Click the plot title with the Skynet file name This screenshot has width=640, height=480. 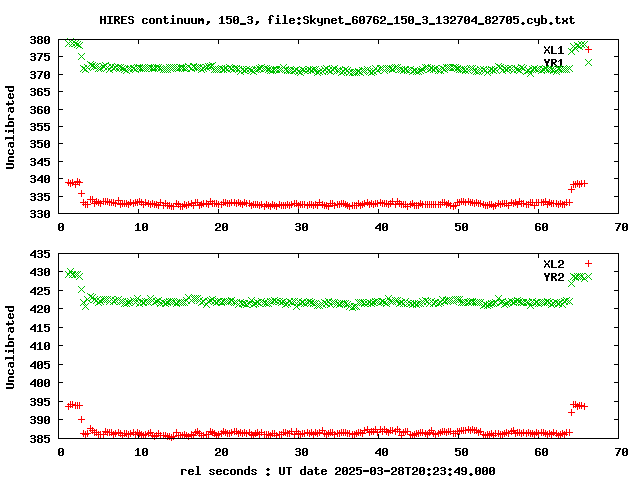point(337,20)
